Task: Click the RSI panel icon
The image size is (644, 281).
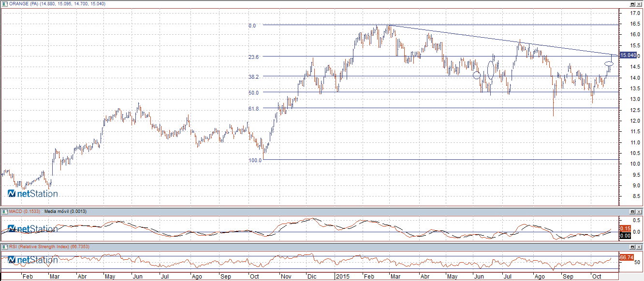Action: pos(4,247)
